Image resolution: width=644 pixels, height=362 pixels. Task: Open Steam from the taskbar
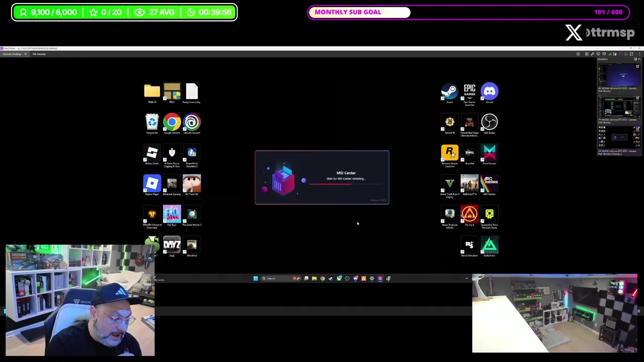coord(331,279)
